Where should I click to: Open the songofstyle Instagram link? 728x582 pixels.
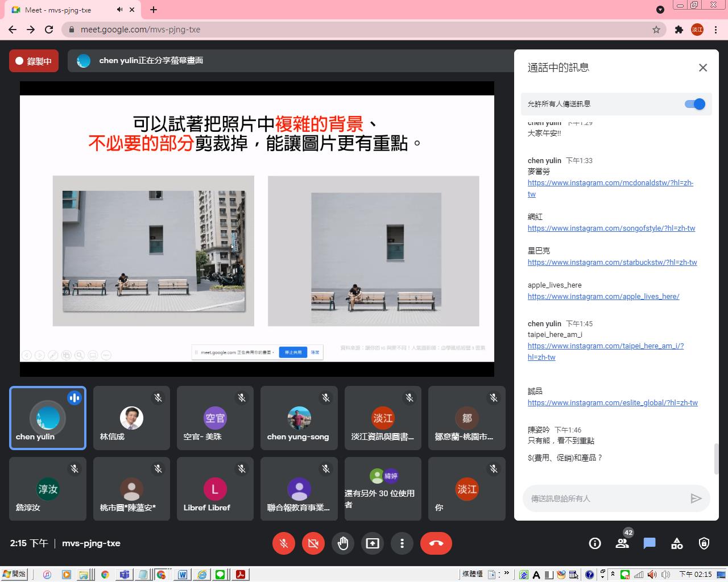[611, 228]
